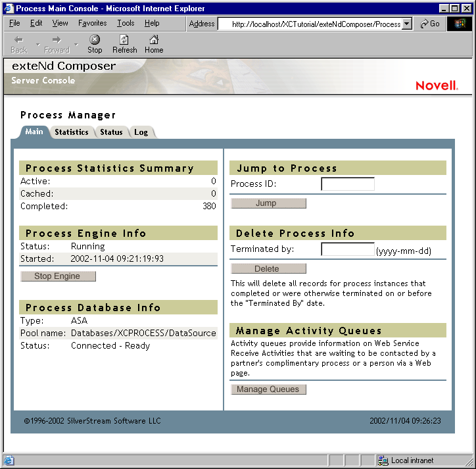Image resolution: width=476 pixels, height=469 pixels.
Task: Click the 'Process Database Info' heading
Action: click(x=93, y=308)
